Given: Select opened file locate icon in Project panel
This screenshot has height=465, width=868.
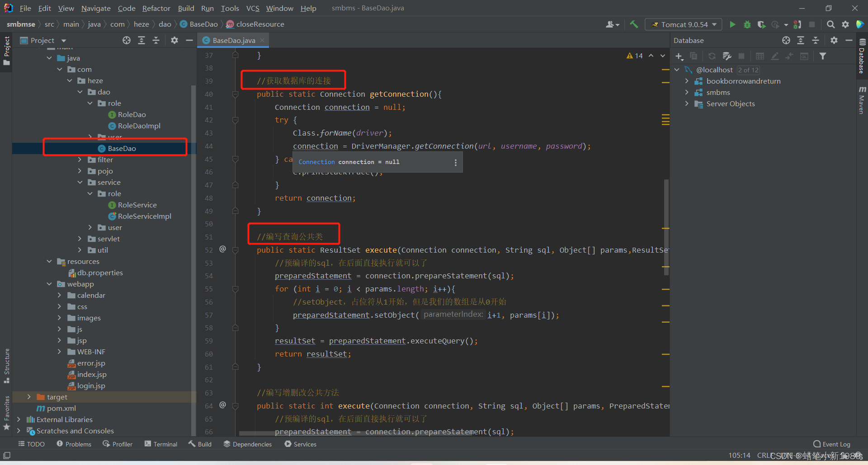Looking at the screenshot, I should 127,40.
